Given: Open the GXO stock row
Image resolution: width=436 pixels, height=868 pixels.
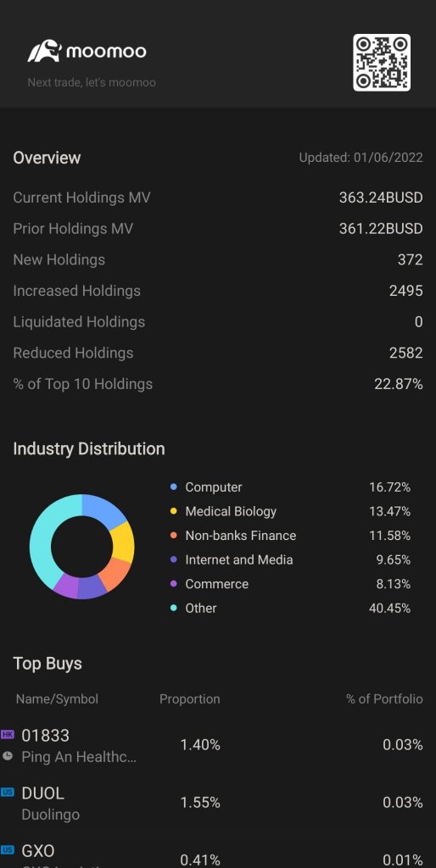Looking at the screenshot, I should (x=218, y=850).
